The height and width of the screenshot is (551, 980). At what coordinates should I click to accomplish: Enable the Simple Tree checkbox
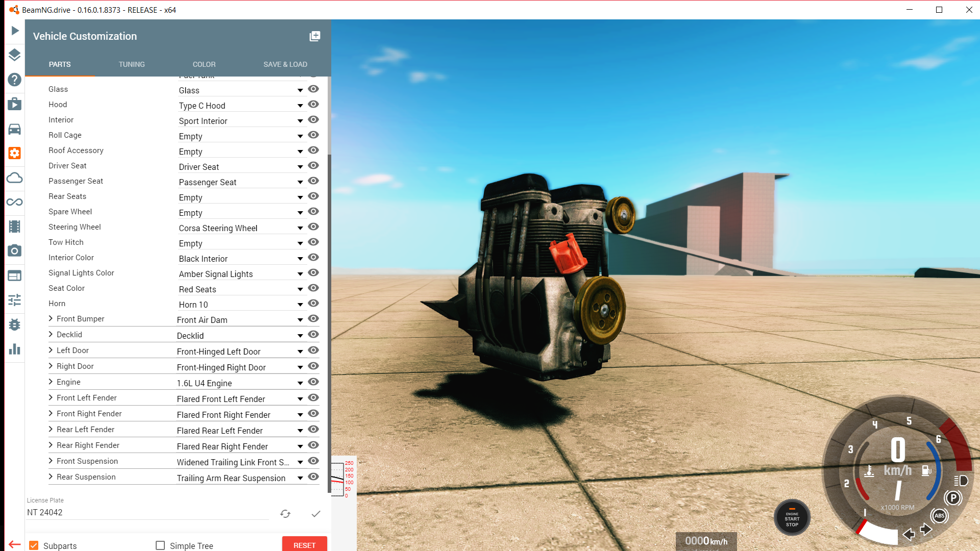(x=160, y=545)
